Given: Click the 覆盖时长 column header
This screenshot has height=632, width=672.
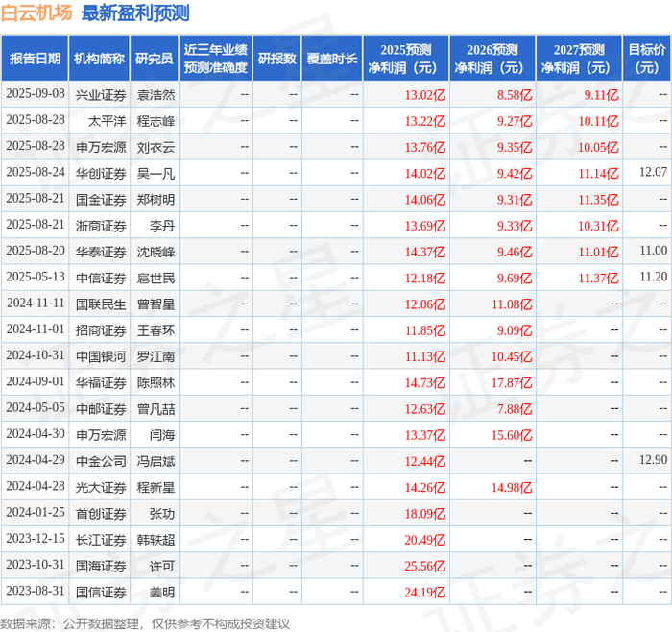Looking at the screenshot, I should pyautogui.click(x=332, y=59).
